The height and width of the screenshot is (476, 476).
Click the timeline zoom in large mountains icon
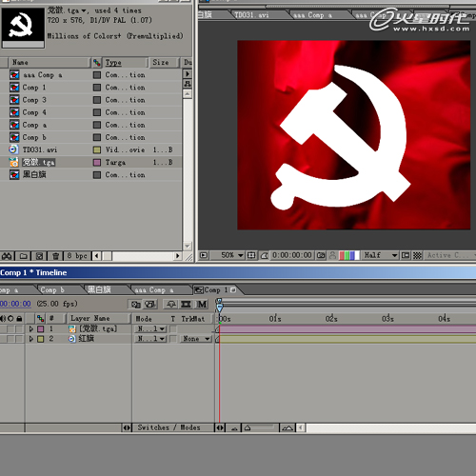tap(288, 428)
